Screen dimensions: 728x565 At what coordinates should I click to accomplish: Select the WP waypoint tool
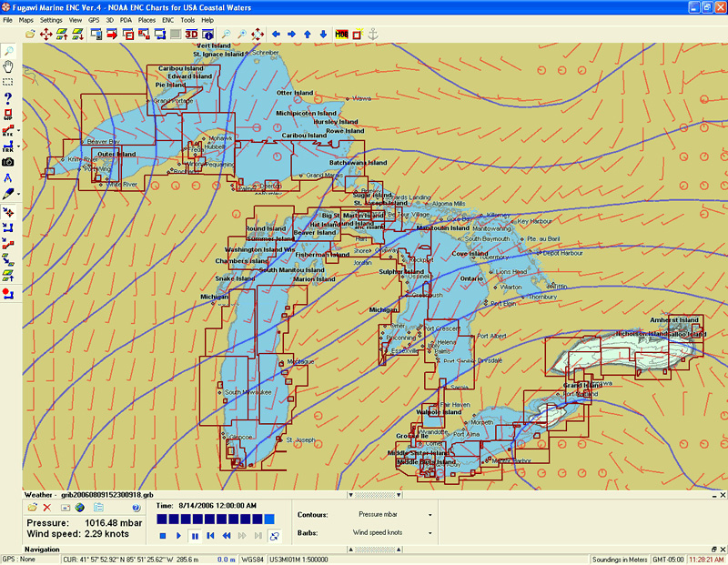pyautogui.click(x=8, y=115)
